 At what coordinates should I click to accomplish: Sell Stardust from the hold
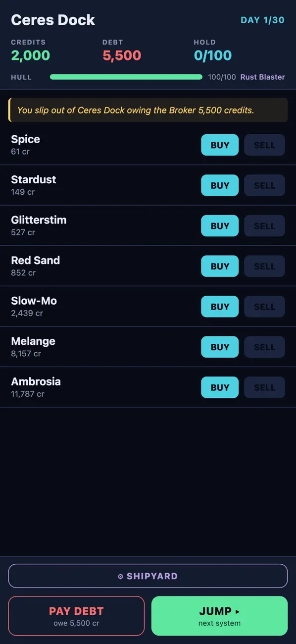[x=265, y=185]
